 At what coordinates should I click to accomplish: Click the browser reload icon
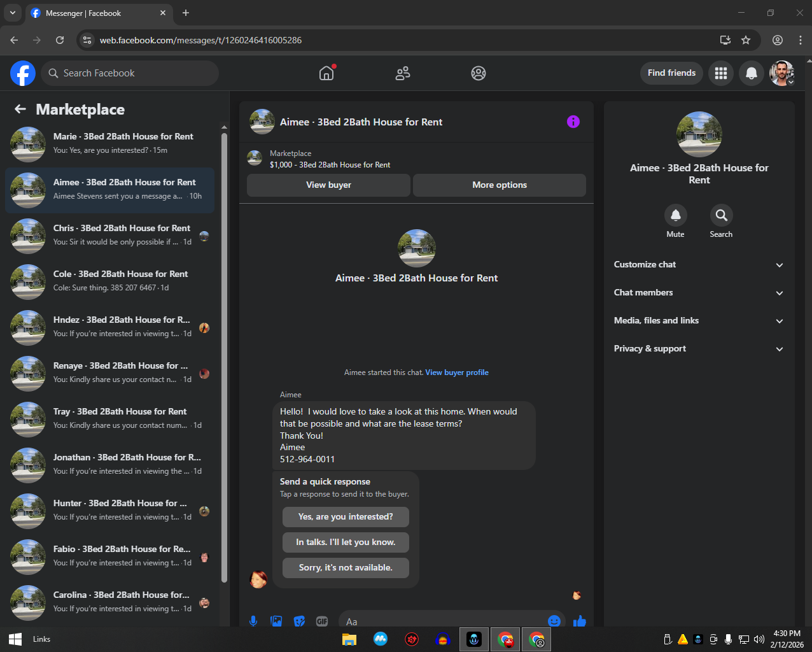coord(60,40)
